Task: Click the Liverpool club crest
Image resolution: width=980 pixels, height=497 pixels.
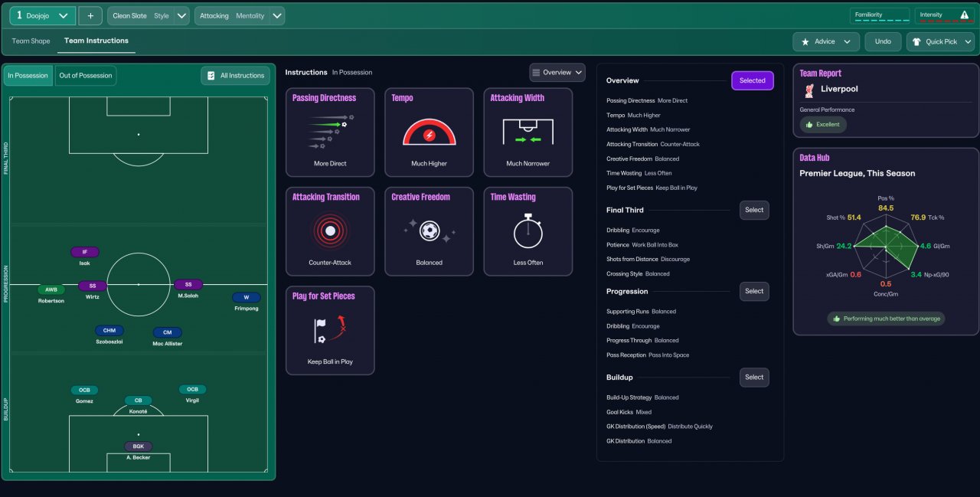Action: pyautogui.click(x=808, y=90)
